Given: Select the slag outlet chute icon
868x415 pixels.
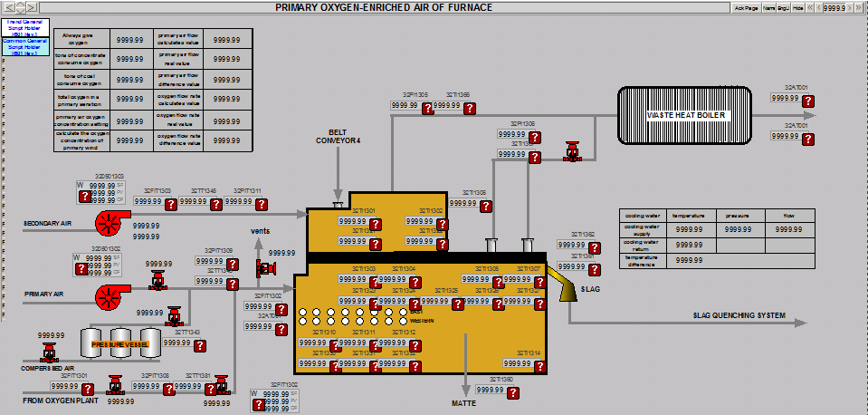Looking at the screenshot, I should tap(570, 289).
